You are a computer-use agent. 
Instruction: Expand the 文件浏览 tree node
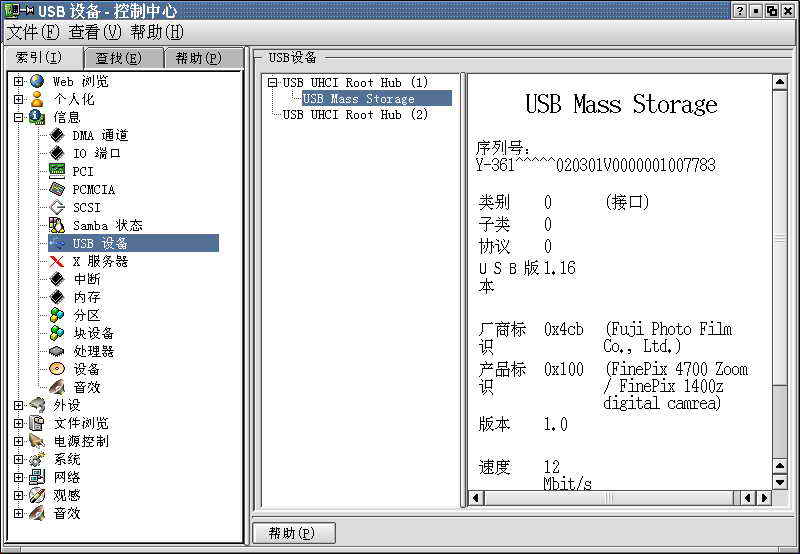coord(18,423)
